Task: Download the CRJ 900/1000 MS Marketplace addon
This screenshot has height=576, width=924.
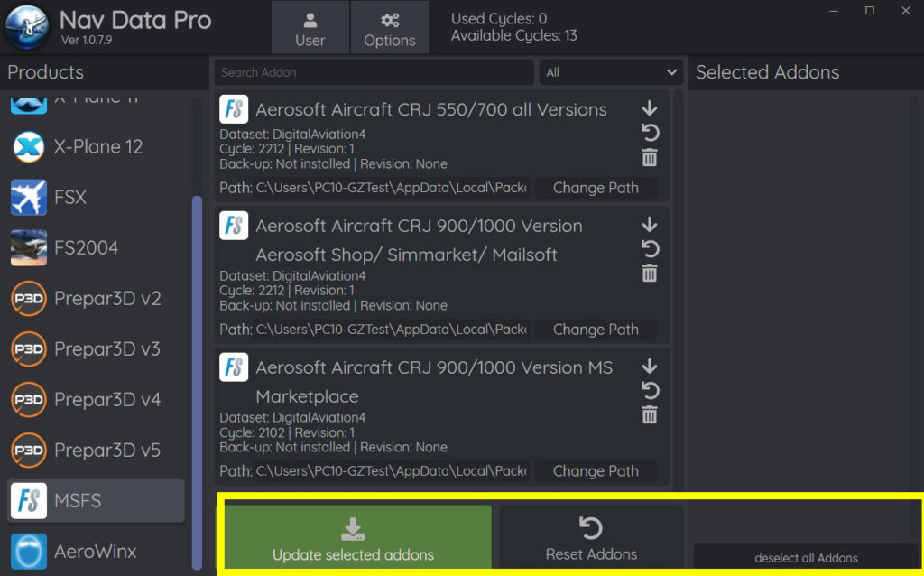Action: [x=650, y=366]
